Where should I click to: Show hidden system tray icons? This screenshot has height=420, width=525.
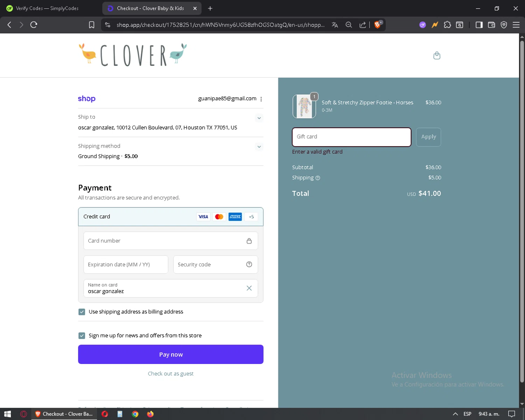(x=455, y=414)
